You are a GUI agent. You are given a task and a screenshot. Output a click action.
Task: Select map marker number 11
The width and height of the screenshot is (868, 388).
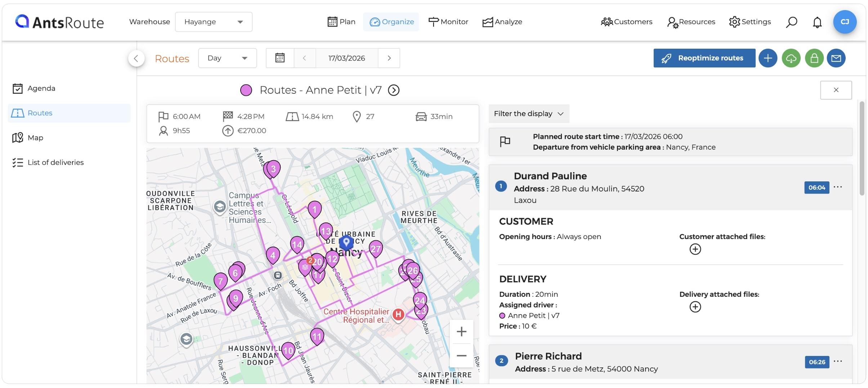click(317, 337)
